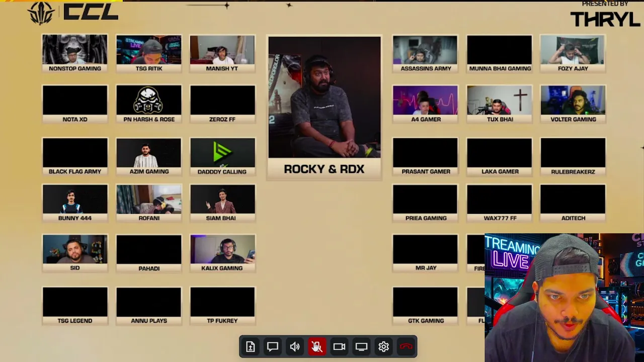Choose the PRIEA GAMING tile
The height and width of the screenshot is (362, 644).
[426, 203]
